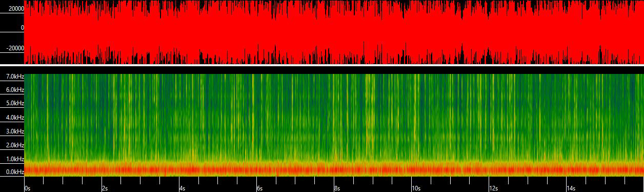644x192 pixels.
Task: Click the -20000 amplitude label on waveform
Action: [x=15, y=48]
